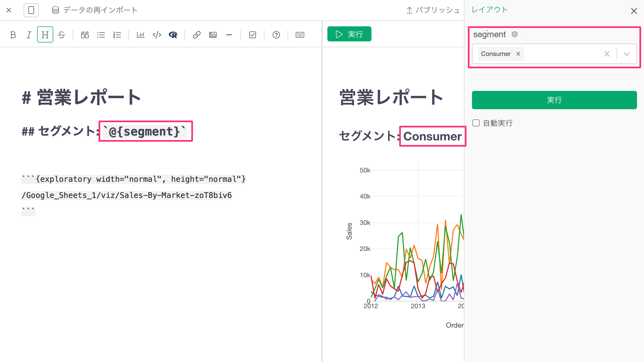This screenshot has height=362, width=644.
Task: Open the keyboard shortcuts icon
Action: coord(300,35)
